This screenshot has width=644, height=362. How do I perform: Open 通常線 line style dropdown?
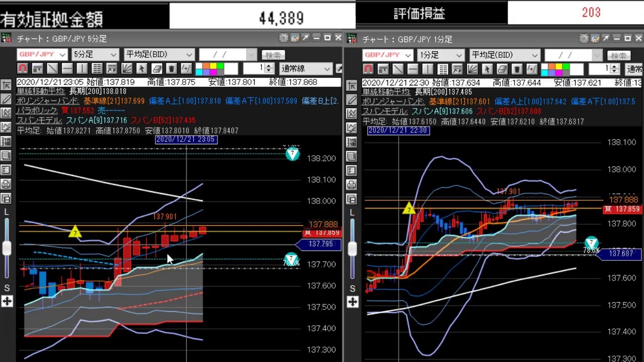tap(306, 69)
